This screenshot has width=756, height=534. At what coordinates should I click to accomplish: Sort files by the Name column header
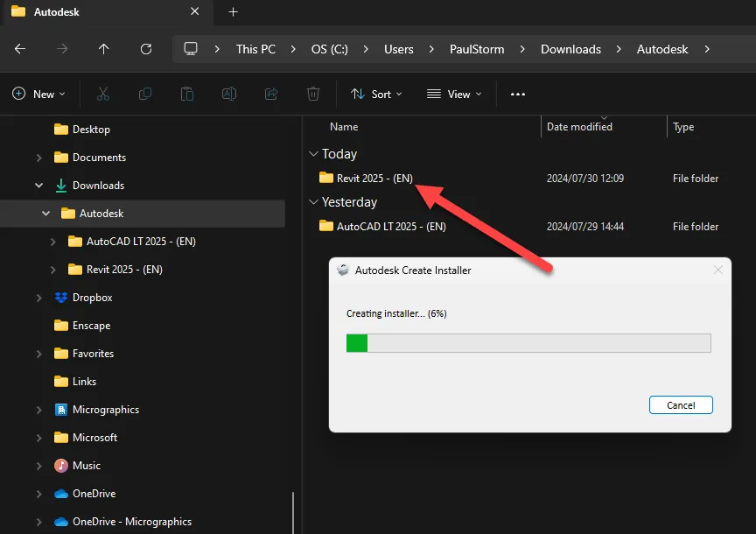pos(344,126)
